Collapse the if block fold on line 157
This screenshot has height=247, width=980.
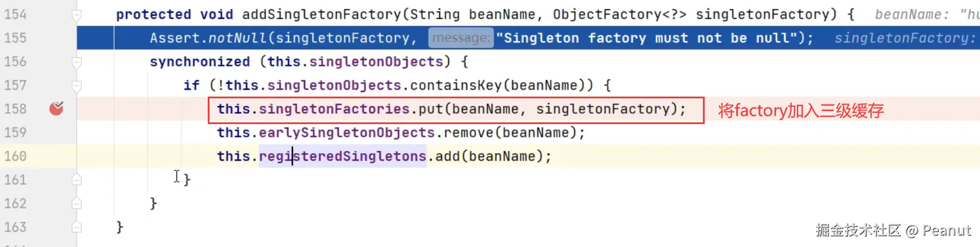click(x=76, y=86)
